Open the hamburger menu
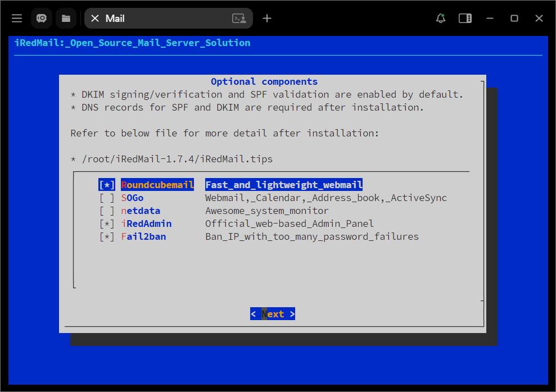Viewport: 556px width, 392px height. pyautogui.click(x=16, y=18)
